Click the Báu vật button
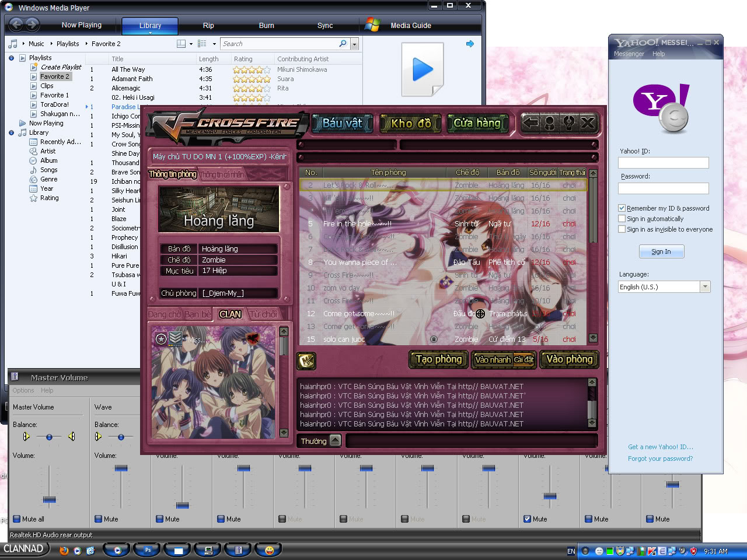Screen dimensions: 747x560 pyautogui.click(x=343, y=123)
